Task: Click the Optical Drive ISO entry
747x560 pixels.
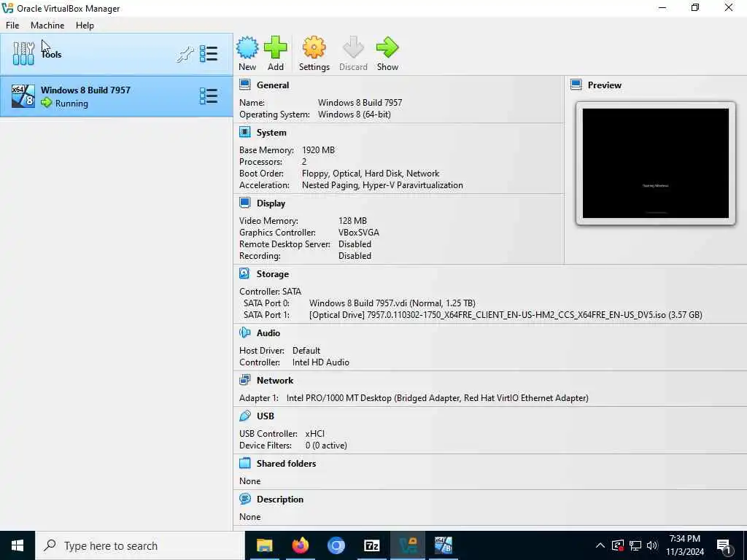Action: [x=506, y=315]
